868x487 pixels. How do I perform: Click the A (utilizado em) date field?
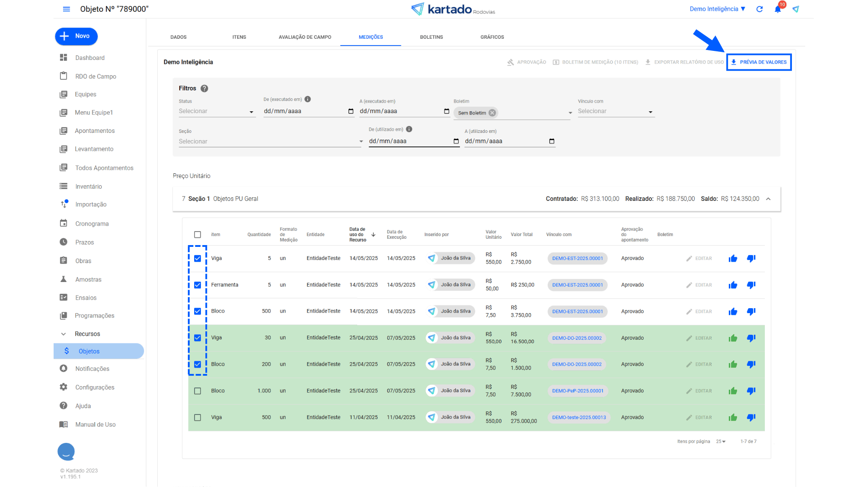coord(504,141)
